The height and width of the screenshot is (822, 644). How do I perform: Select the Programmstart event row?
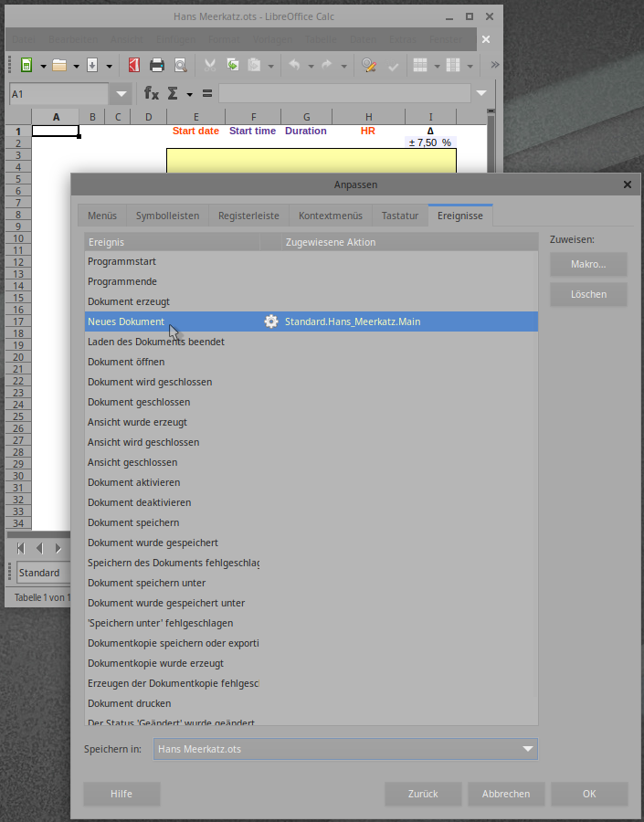coord(311,261)
